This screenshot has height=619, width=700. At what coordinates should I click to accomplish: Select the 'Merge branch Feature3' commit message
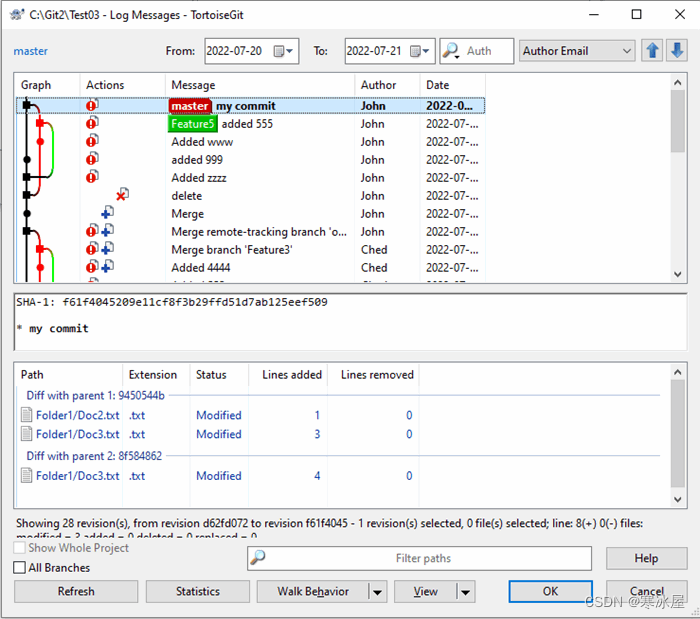(x=232, y=249)
